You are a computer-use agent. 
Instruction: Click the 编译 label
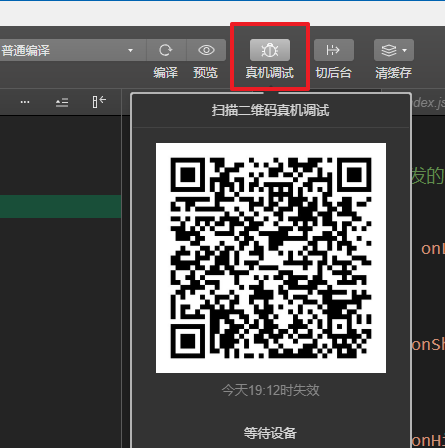(x=166, y=73)
